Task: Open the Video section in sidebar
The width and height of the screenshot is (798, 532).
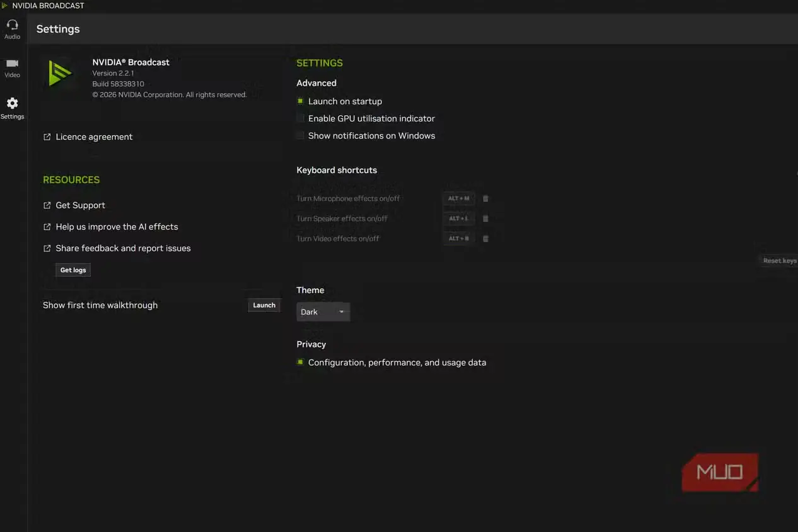Action: click(12, 68)
